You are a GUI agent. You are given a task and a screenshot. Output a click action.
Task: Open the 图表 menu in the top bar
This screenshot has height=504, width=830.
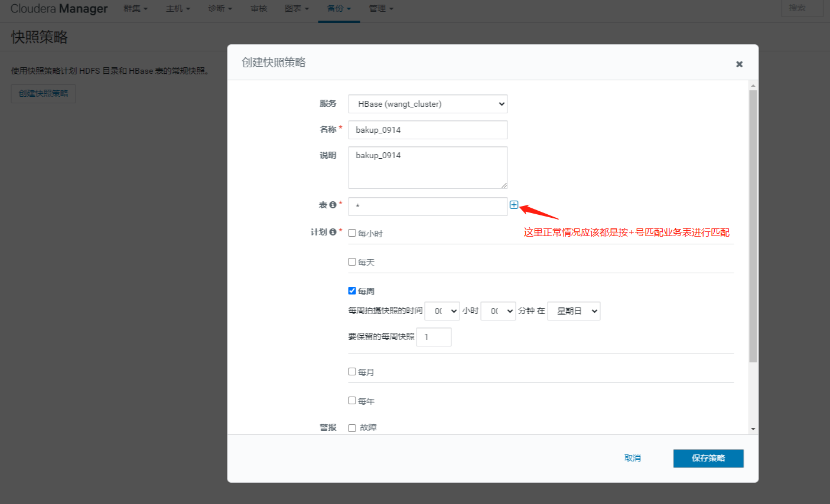(297, 9)
